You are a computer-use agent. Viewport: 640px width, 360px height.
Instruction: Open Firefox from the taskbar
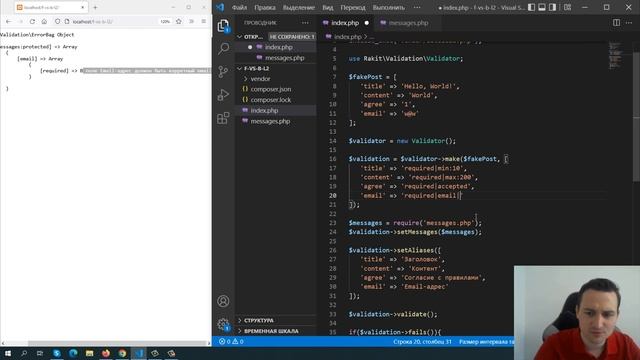tap(106, 353)
